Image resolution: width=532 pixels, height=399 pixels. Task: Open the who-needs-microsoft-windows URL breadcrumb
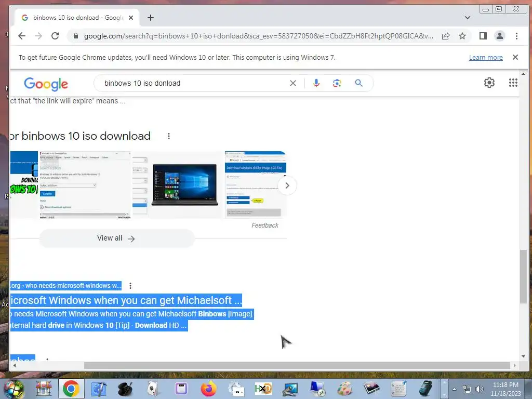(66, 286)
